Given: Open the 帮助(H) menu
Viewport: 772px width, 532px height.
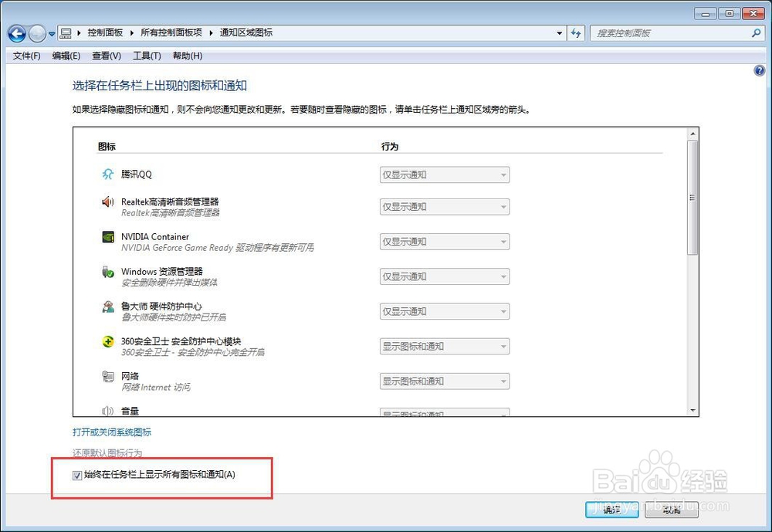Looking at the screenshot, I should [188, 56].
